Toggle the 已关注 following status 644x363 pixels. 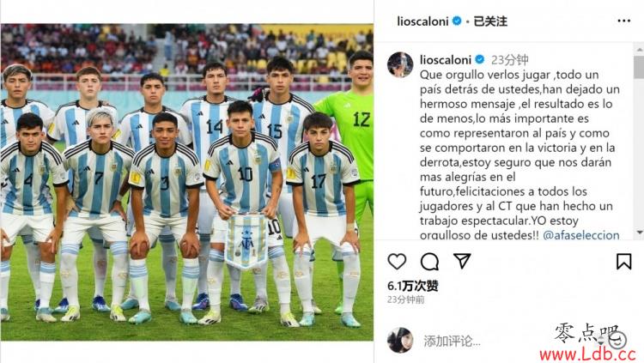(x=490, y=21)
